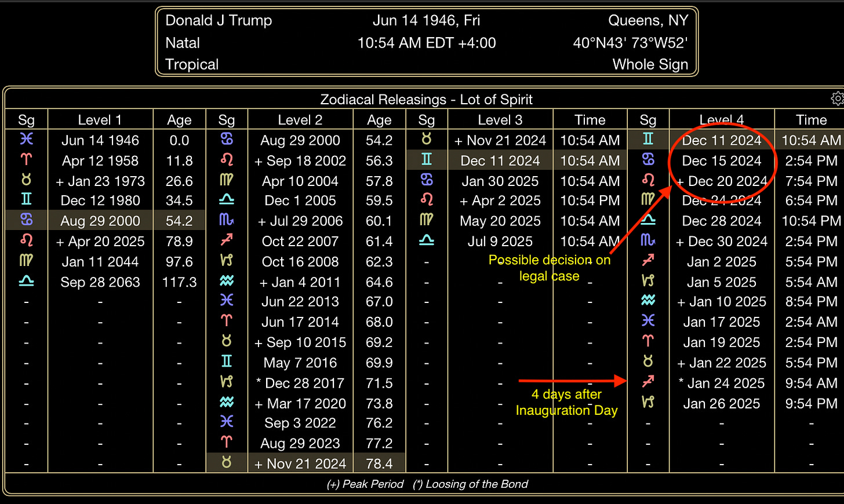Click the Whole Sign house system label
844x504 pixels.
650,64
